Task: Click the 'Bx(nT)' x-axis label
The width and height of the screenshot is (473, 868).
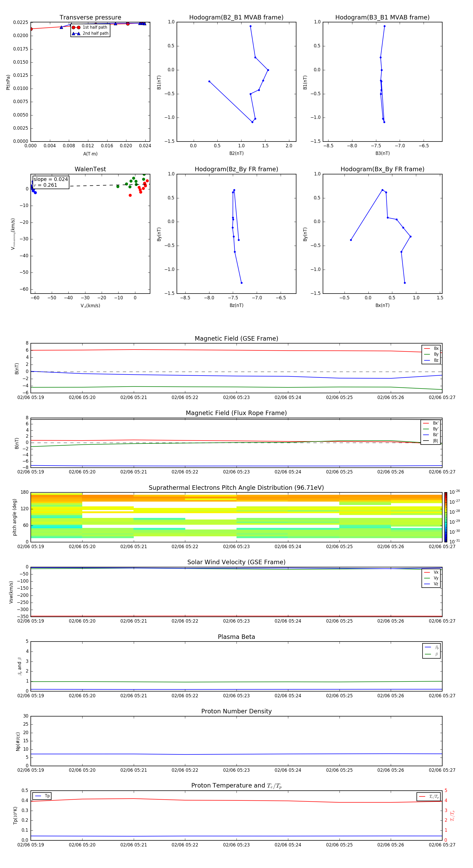Action: pyautogui.click(x=382, y=305)
